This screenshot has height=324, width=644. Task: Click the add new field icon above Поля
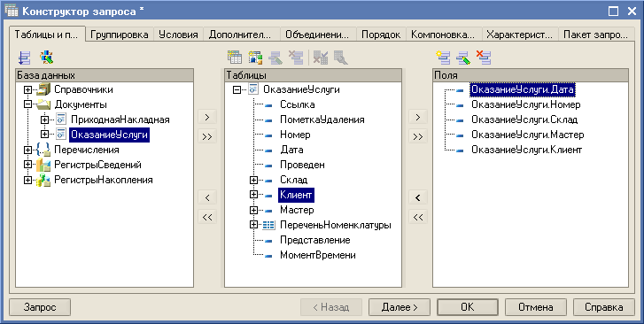443,58
